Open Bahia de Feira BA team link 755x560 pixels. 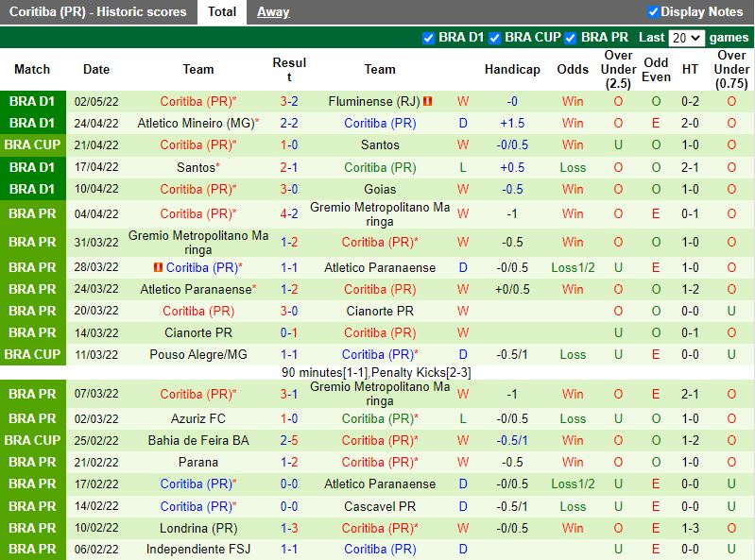point(198,440)
